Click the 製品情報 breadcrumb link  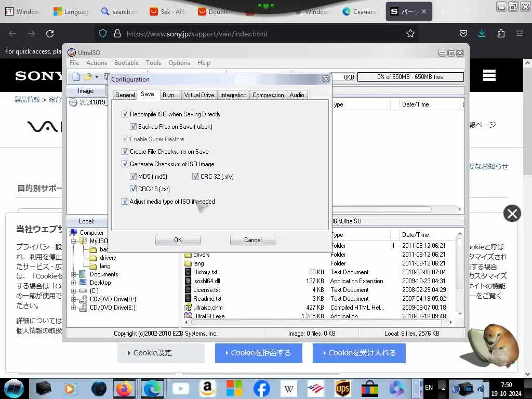click(x=27, y=99)
